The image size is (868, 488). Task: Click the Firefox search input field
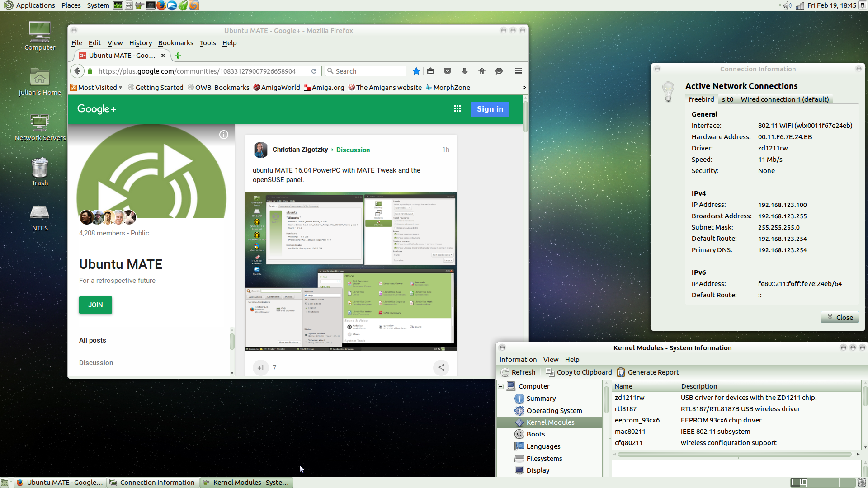(x=369, y=71)
